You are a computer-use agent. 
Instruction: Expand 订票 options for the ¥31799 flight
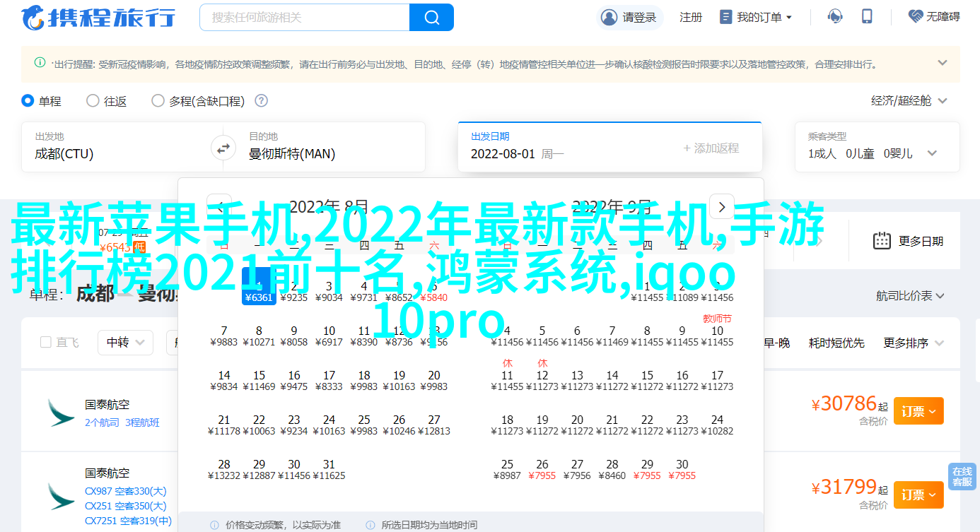918,494
